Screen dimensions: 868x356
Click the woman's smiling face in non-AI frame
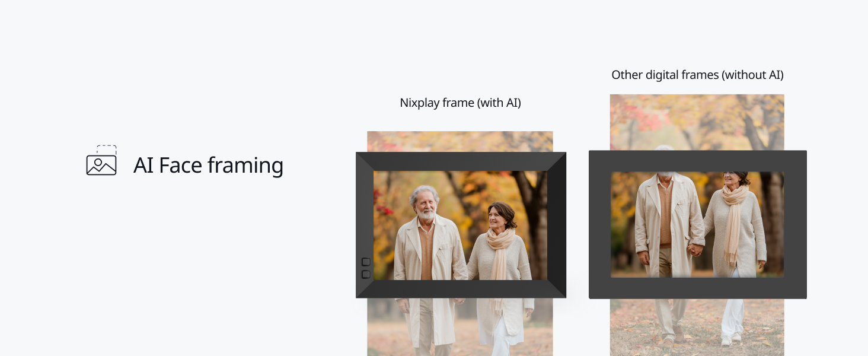click(730, 178)
